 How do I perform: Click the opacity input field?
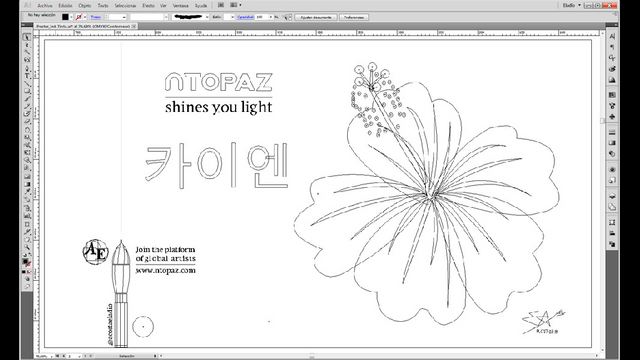(x=262, y=17)
